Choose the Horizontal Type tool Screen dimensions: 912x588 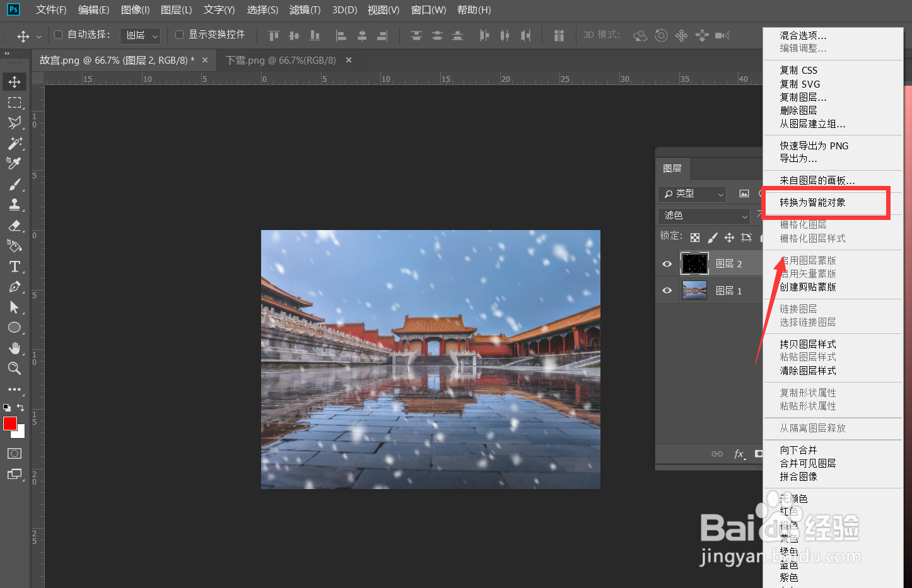coord(15,267)
